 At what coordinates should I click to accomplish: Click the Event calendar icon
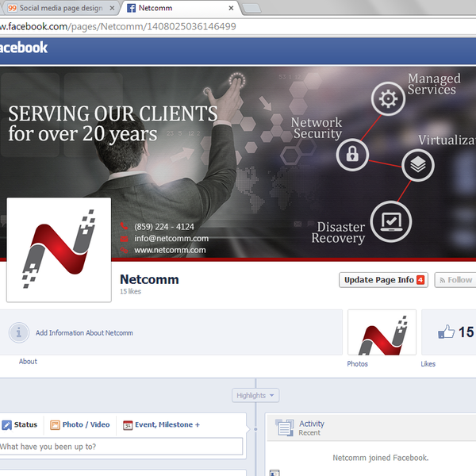tap(128, 425)
